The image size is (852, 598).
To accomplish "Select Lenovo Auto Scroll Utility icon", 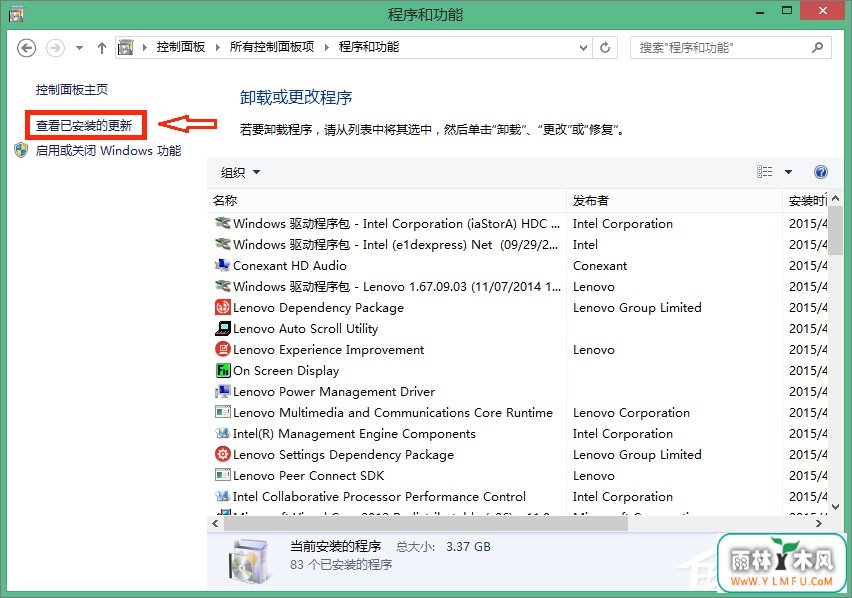I will pos(222,328).
